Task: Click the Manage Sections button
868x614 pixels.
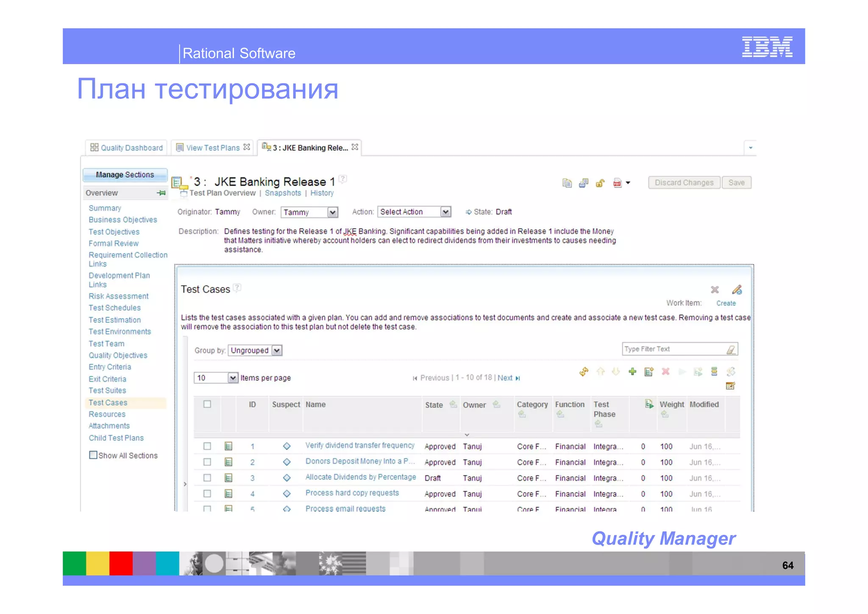Action: pos(125,175)
